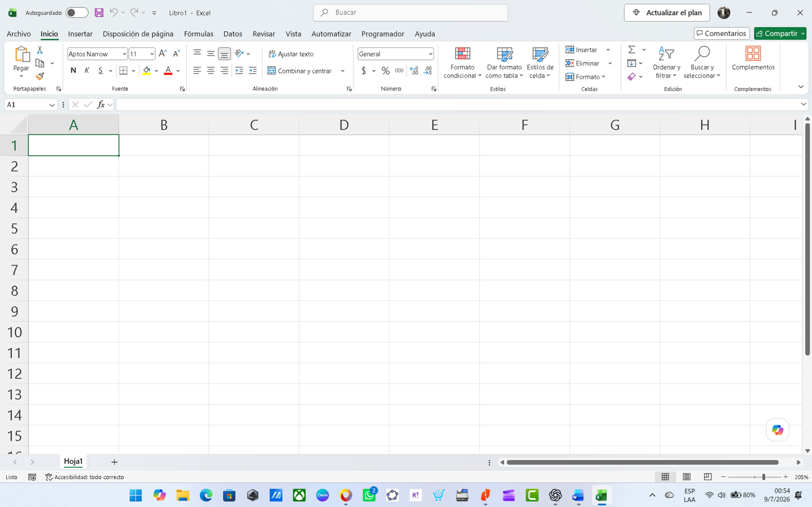Image resolution: width=812 pixels, height=507 pixels.
Task: Apply the percent style number format
Action: coord(385,70)
